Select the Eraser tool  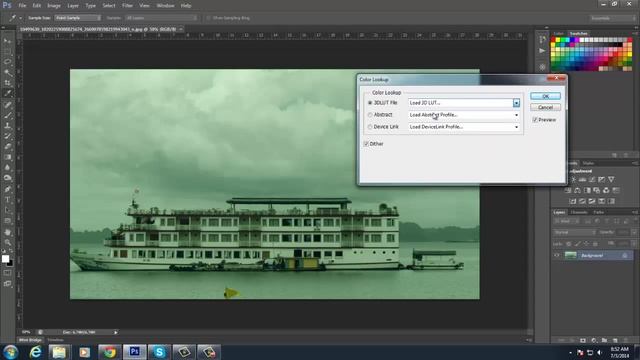click(x=7, y=147)
